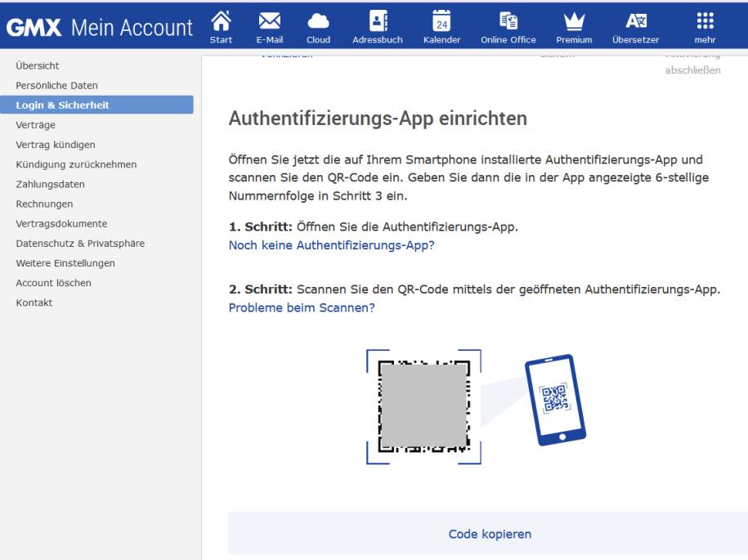748x560 pixels.
Task: Open Premium via the crown icon
Action: coord(574,25)
